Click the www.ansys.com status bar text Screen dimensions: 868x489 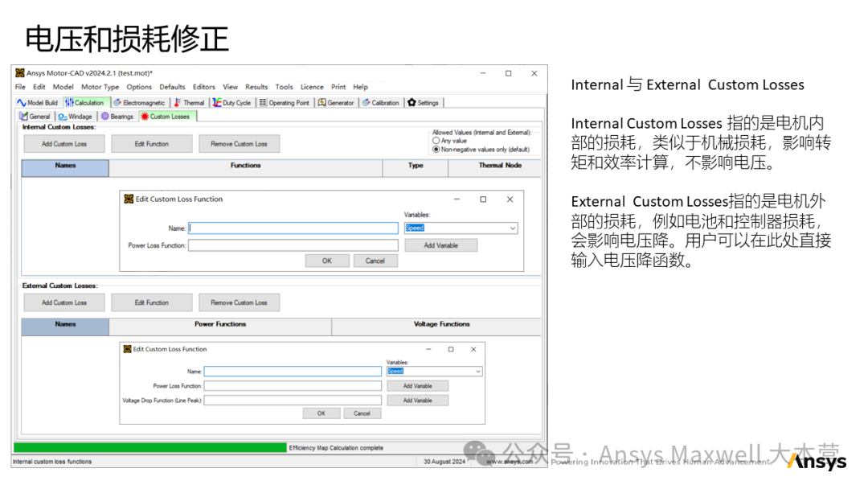[510, 462]
